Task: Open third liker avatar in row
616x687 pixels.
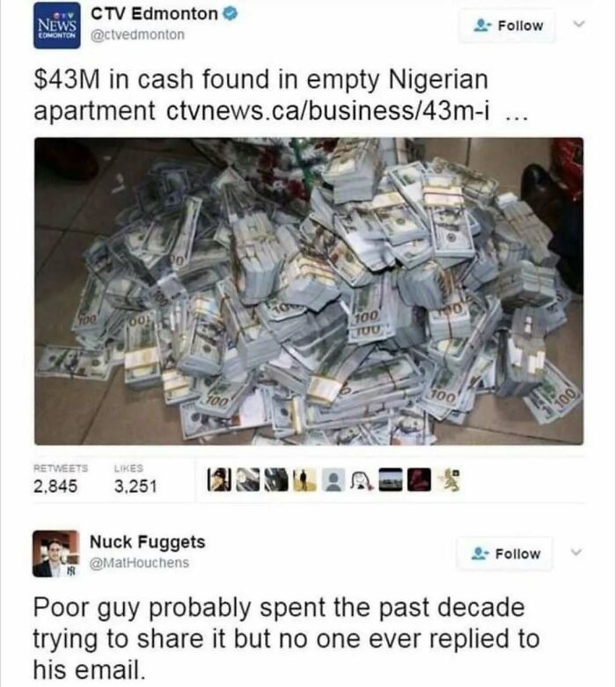Action: [x=276, y=479]
